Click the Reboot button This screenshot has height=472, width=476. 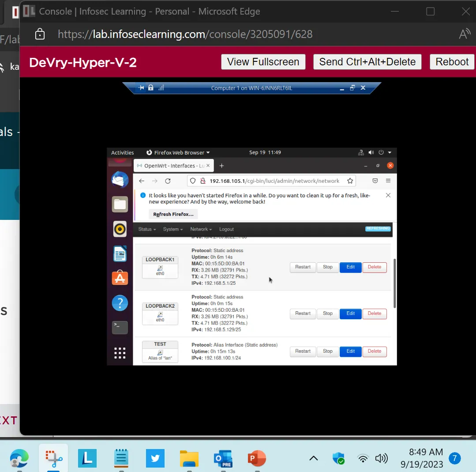[x=452, y=62]
